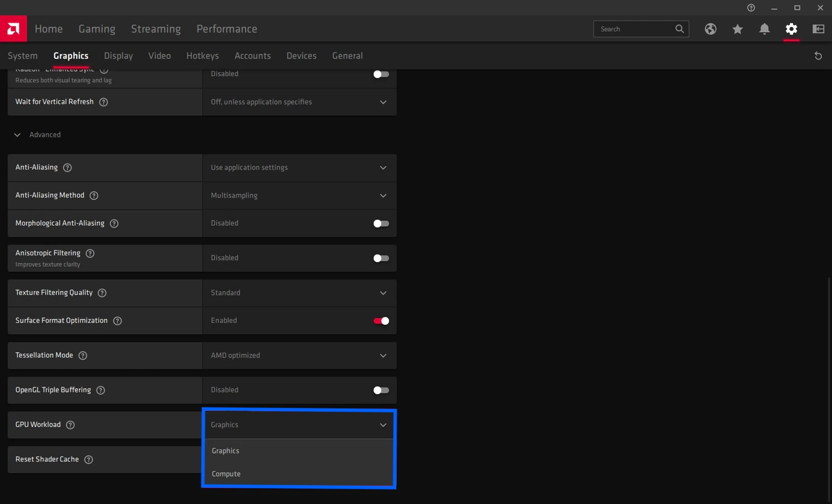Disable Surface Format Optimization
The width and height of the screenshot is (832, 504).
(381, 321)
